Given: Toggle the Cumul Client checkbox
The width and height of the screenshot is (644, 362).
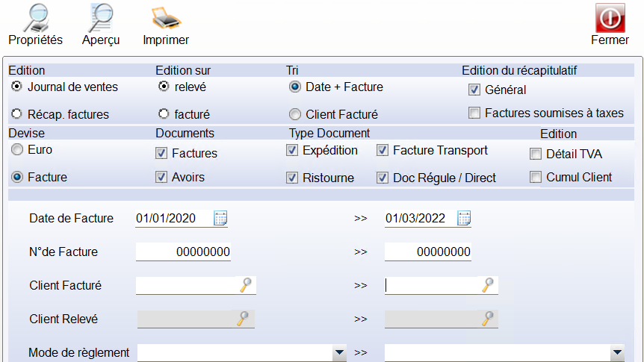Looking at the screenshot, I should [x=536, y=178].
